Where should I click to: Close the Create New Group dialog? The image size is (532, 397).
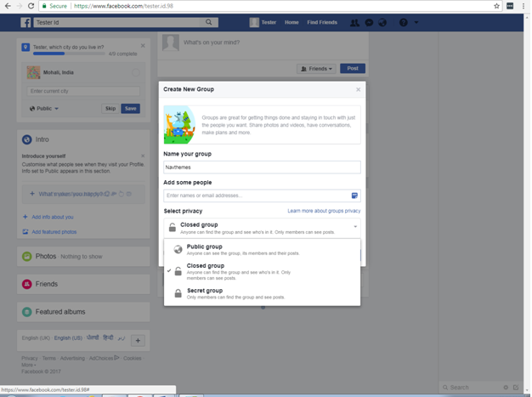358,89
